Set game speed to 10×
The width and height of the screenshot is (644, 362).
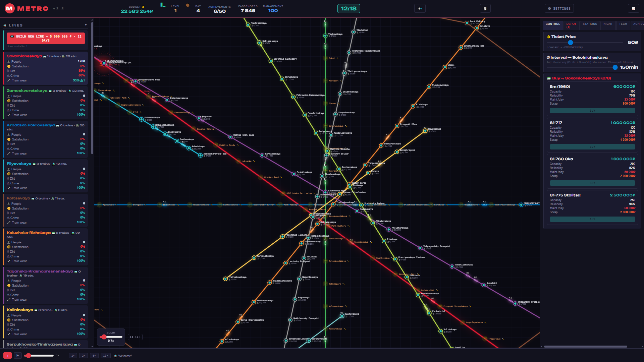(105, 356)
